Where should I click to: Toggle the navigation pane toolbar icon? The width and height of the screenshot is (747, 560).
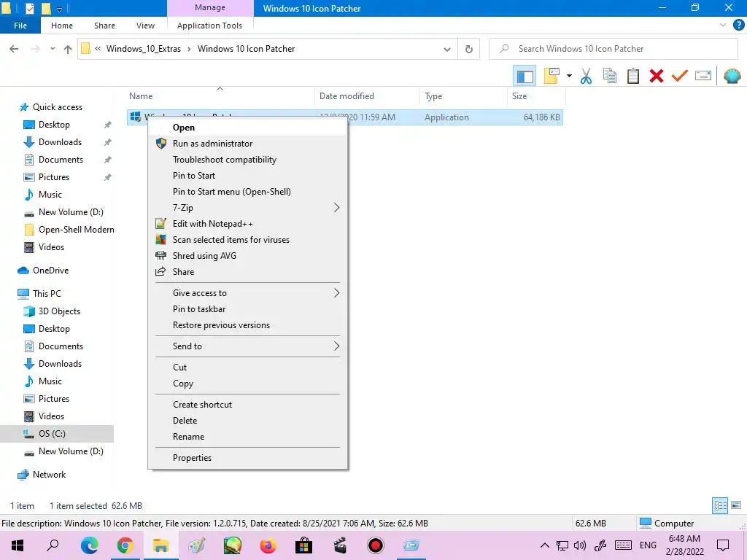(525, 76)
